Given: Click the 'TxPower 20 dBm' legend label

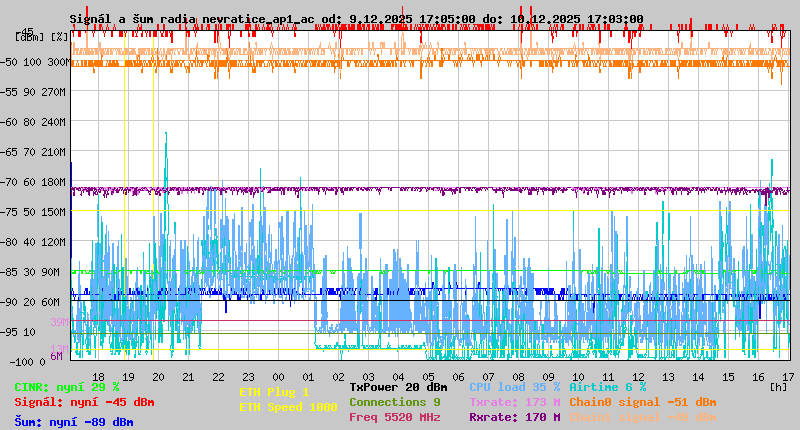Looking at the screenshot, I should click(x=398, y=388).
